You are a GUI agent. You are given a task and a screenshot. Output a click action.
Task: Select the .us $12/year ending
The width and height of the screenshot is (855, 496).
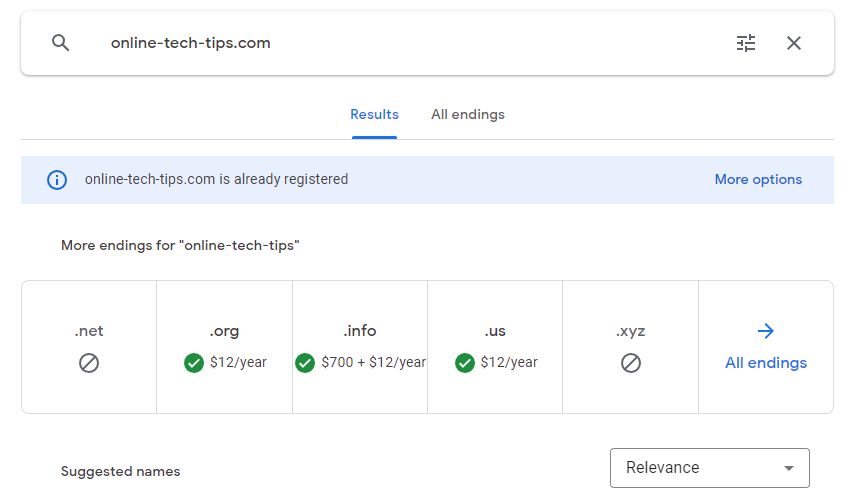point(495,346)
